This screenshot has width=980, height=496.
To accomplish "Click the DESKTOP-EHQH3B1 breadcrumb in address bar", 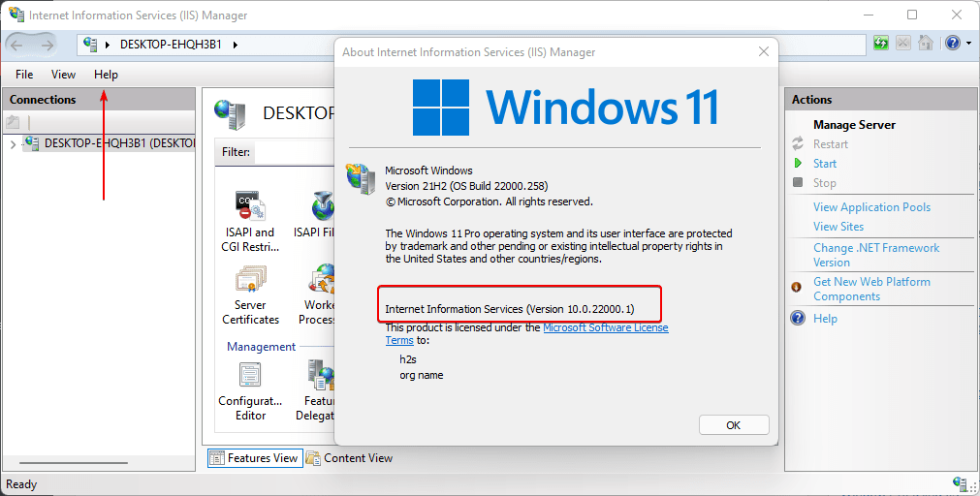I will (x=171, y=45).
